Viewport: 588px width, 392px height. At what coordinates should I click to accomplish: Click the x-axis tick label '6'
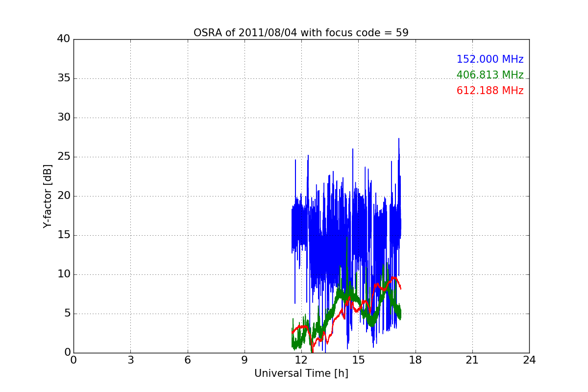pos(187,360)
